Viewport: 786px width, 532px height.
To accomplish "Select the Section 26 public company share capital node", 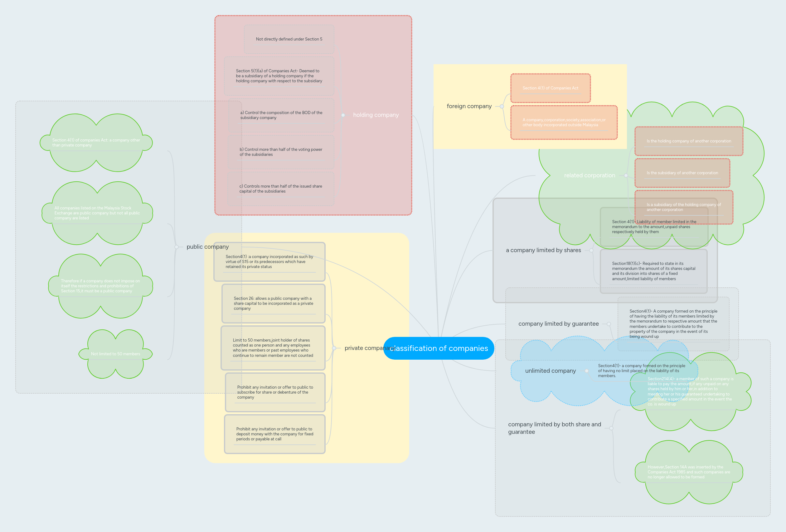I will (x=273, y=304).
